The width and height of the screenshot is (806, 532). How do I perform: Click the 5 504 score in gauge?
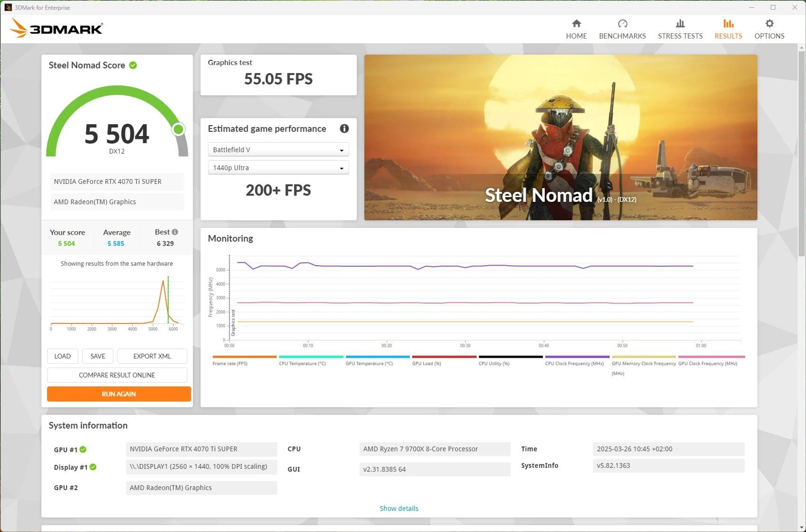(117, 134)
